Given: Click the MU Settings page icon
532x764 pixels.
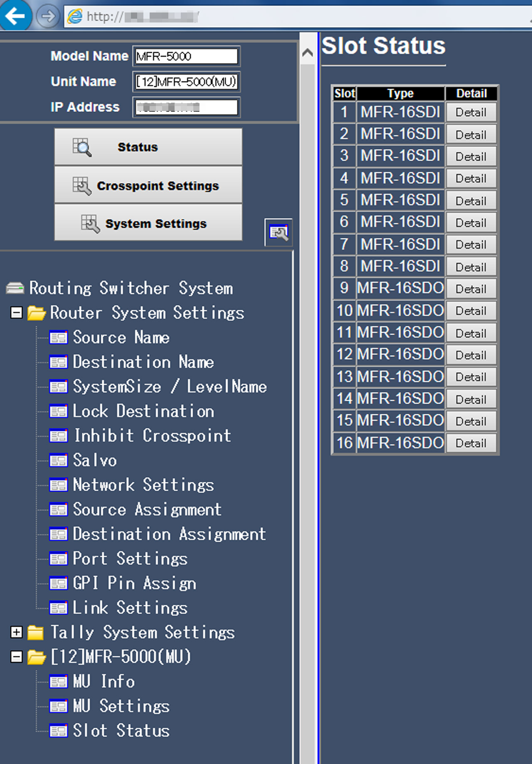Looking at the screenshot, I should tap(58, 706).
